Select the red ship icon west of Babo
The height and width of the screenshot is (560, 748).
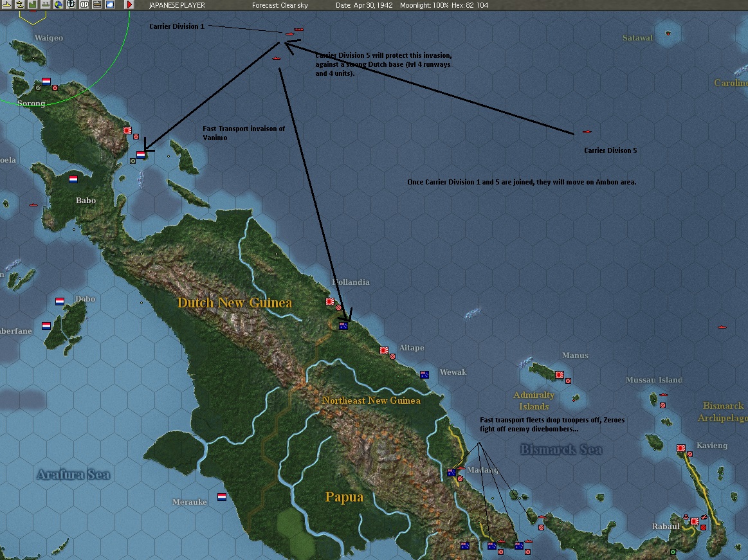(33, 205)
